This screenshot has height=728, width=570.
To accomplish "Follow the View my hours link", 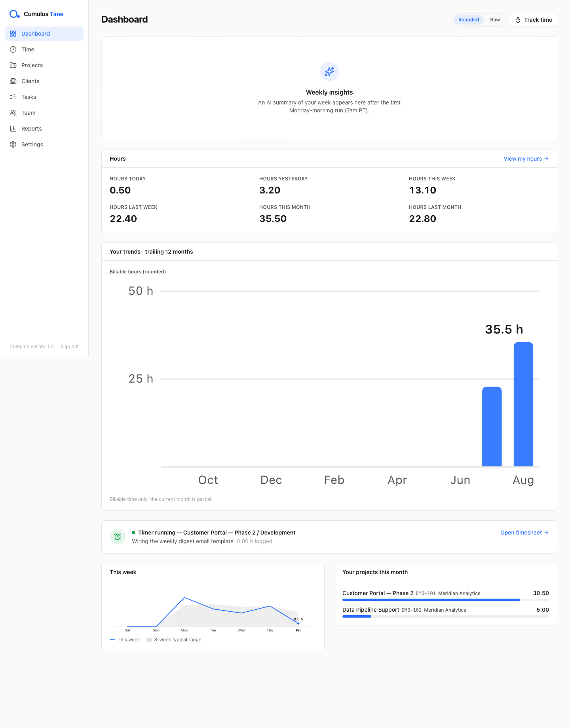I will pyautogui.click(x=526, y=159).
